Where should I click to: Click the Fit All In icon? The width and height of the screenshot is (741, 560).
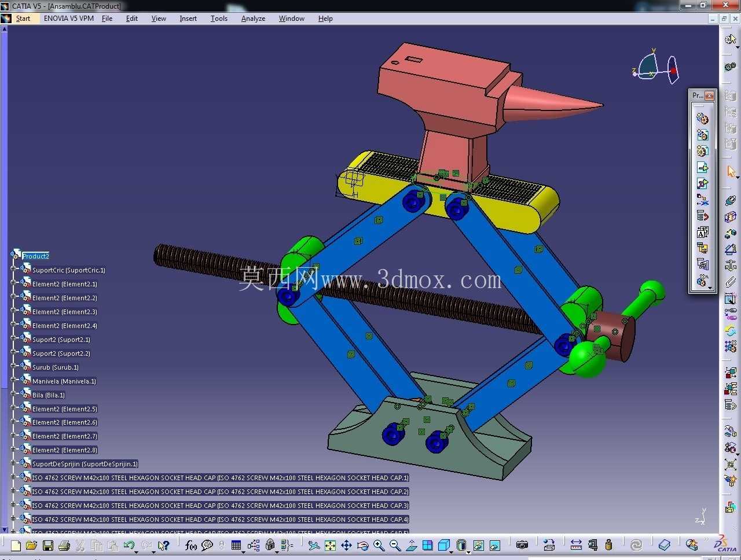pyautogui.click(x=330, y=546)
